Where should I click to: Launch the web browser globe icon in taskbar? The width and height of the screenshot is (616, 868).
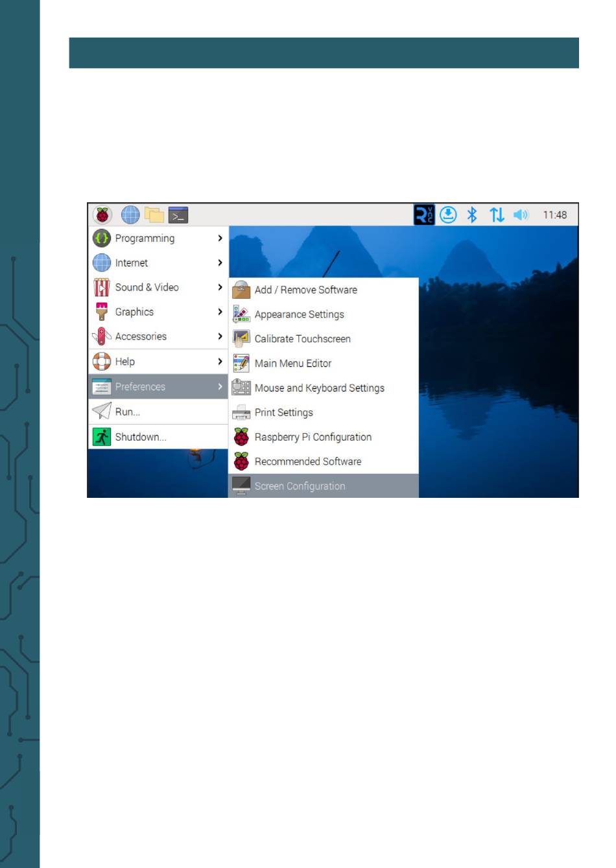[130, 215]
